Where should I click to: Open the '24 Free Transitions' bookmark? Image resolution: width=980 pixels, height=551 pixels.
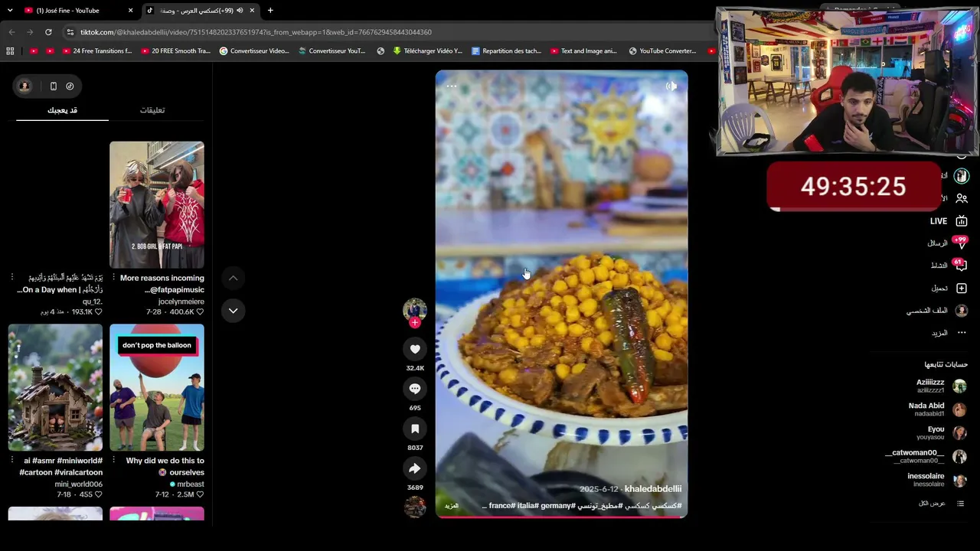[96, 51]
